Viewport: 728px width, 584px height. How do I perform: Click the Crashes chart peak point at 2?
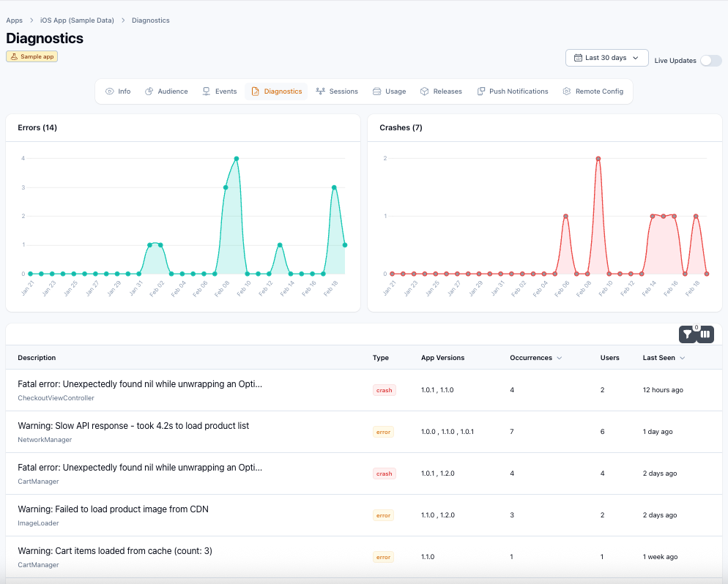(x=598, y=158)
